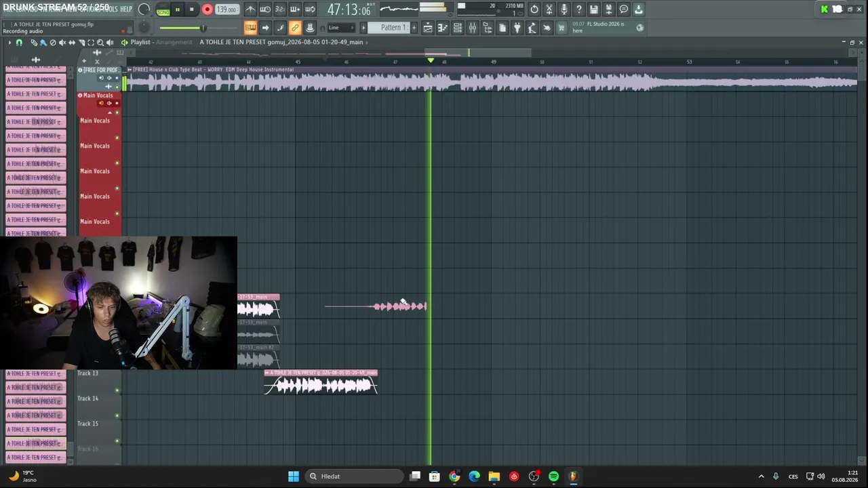Stop playback with the stop button
Image resolution: width=868 pixels, height=488 pixels.
[192, 9]
